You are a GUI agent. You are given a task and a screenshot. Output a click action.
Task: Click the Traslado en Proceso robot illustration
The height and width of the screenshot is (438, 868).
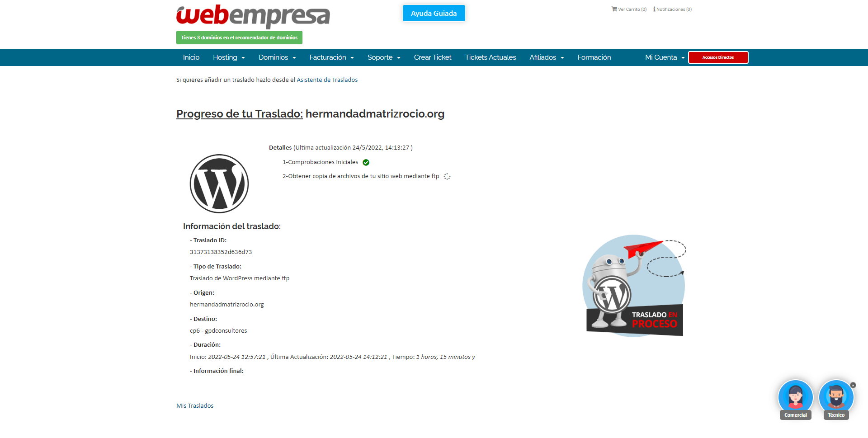click(634, 286)
